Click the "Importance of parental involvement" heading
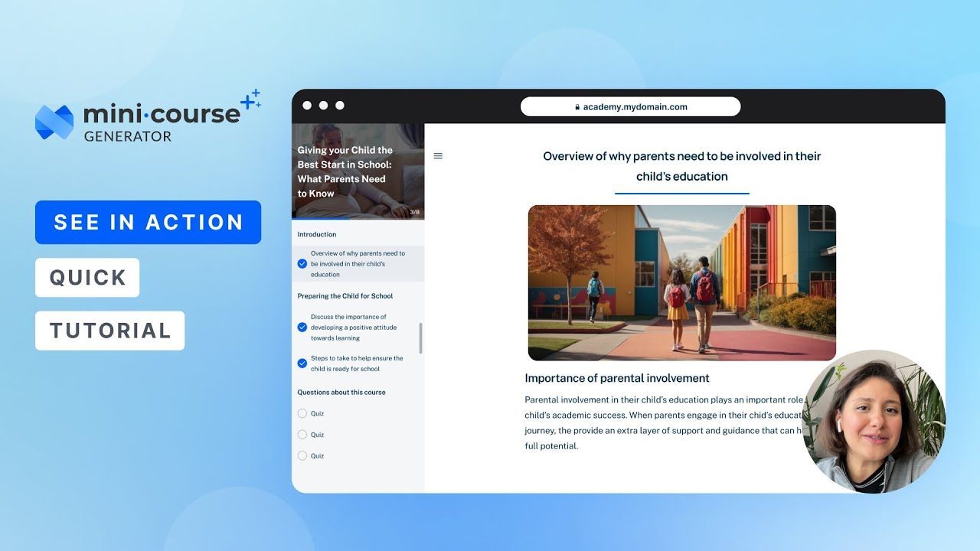 [x=617, y=378]
